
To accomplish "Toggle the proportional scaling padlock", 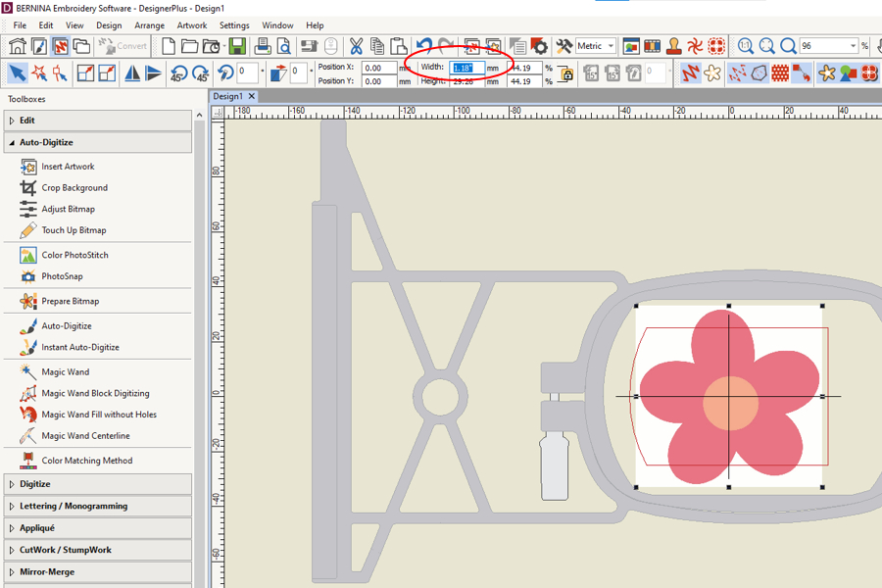I will [566, 73].
